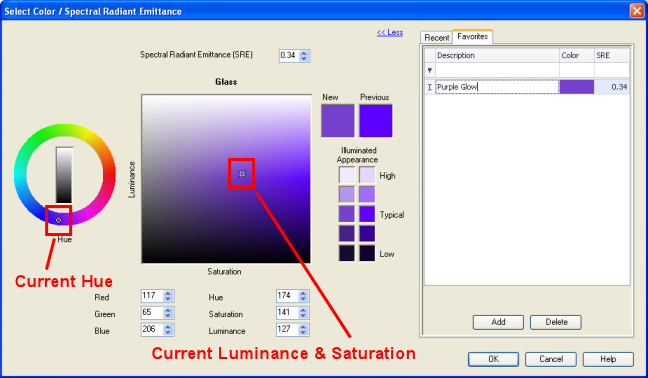Close the Select Color dialog
The height and width of the screenshot is (378, 648).
[637, 10]
